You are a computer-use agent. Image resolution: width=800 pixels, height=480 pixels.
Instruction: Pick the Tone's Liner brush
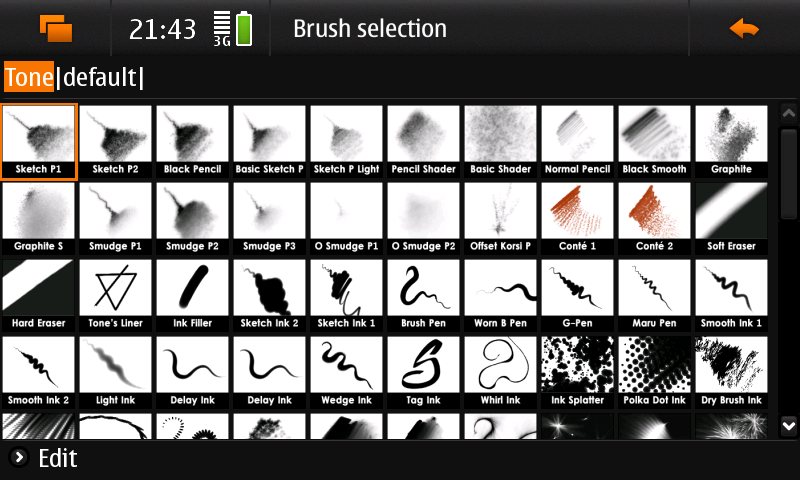tap(115, 295)
